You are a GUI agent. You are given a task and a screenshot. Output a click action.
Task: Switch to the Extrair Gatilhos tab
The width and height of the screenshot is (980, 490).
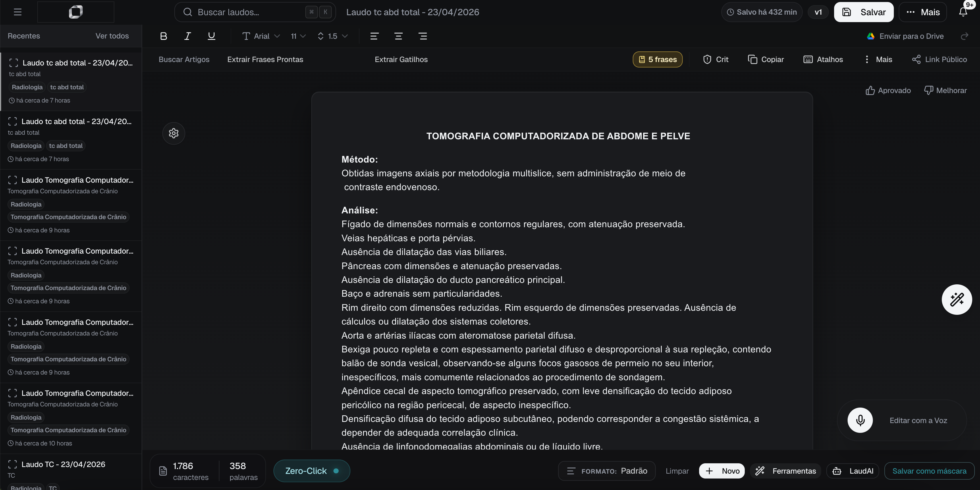pos(401,59)
